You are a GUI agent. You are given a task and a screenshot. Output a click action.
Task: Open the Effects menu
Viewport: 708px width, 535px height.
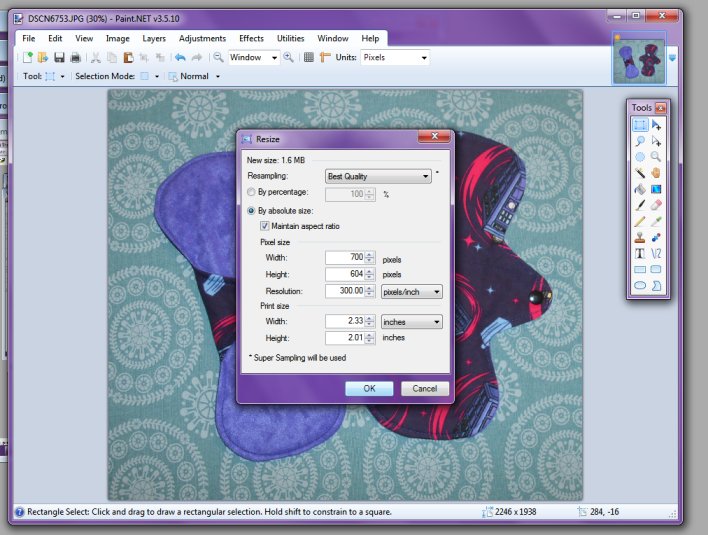pyautogui.click(x=251, y=38)
